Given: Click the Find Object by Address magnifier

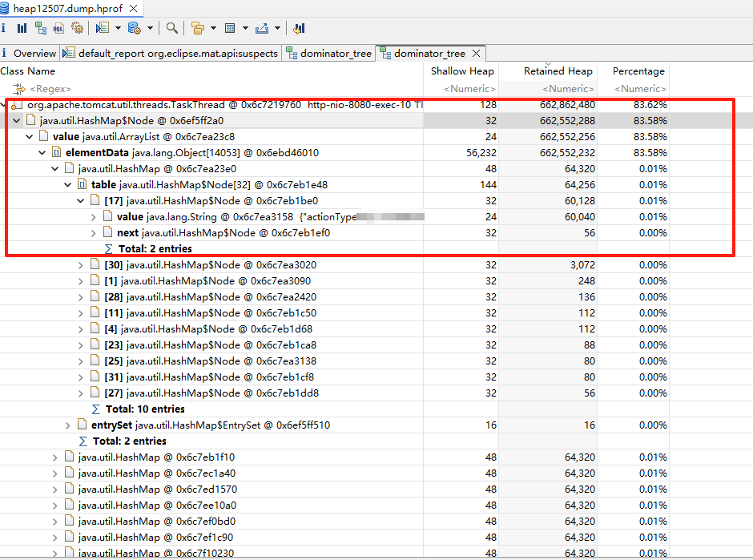Looking at the screenshot, I should click(x=171, y=28).
